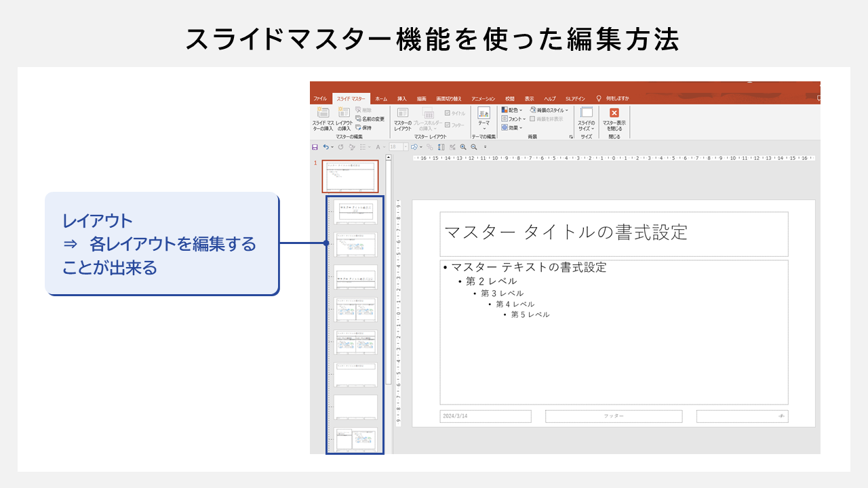Click the 2024/3/14 date placeholder
This screenshot has width=868, height=488.
485,416
